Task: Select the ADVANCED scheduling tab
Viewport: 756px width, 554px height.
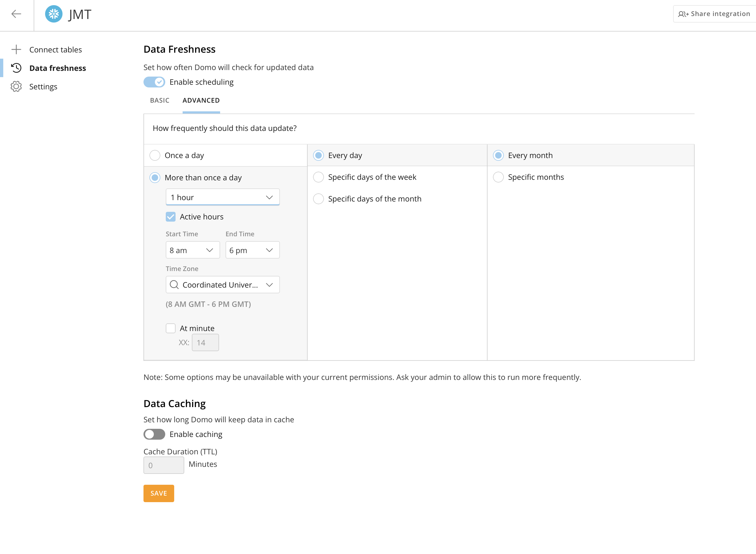Action: click(201, 100)
